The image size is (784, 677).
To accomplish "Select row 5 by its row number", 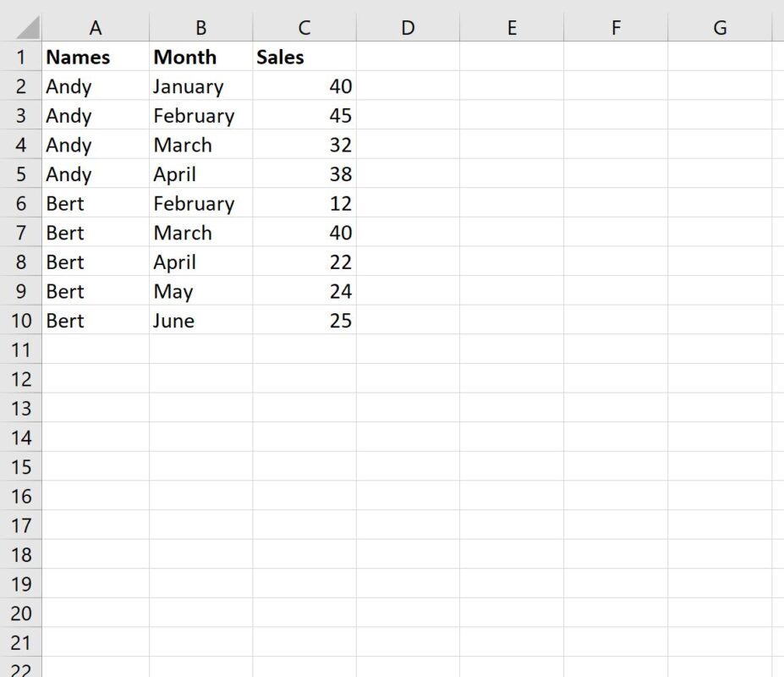I will click(21, 174).
